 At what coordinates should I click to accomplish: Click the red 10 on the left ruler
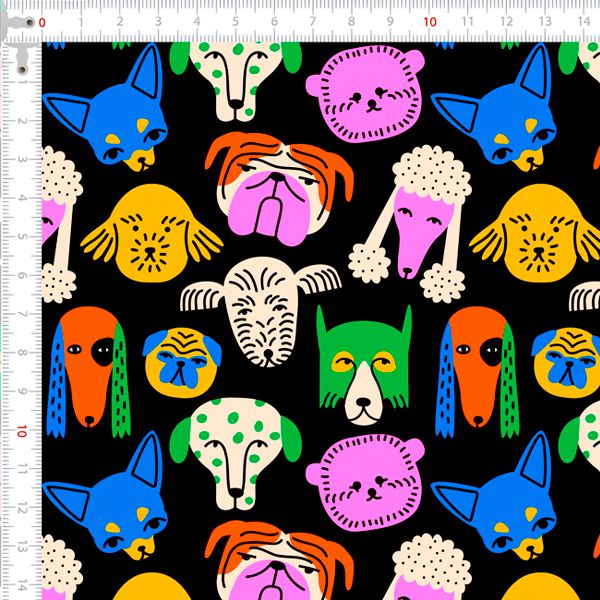click(x=20, y=430)
